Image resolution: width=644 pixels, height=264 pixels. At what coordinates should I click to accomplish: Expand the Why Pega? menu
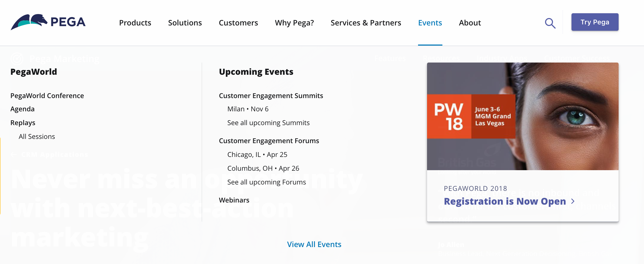pos(294,23)
